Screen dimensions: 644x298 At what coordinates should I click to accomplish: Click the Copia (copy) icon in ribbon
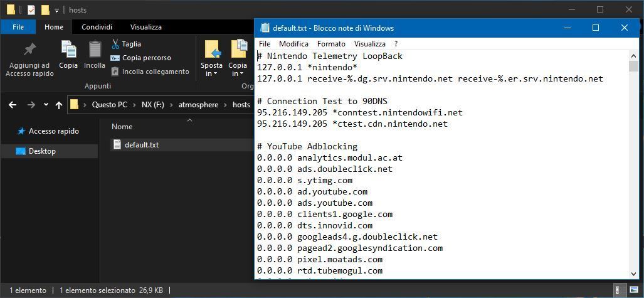point(68,50)
